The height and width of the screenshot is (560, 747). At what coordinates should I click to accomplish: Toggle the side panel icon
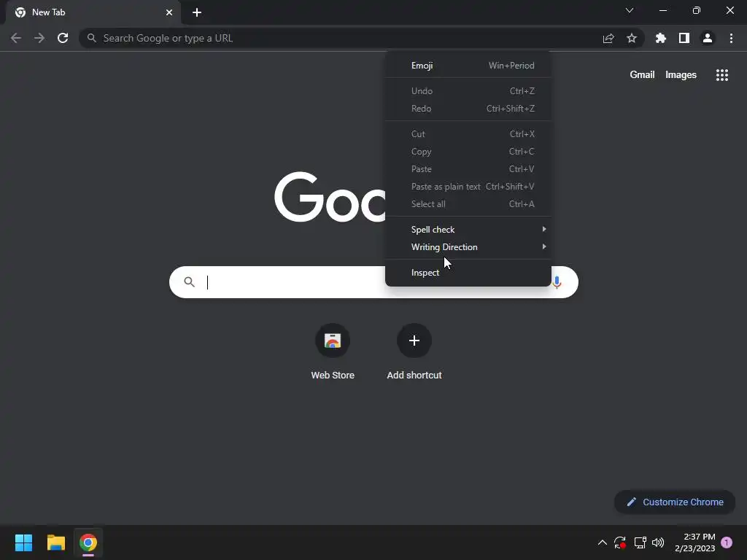[684, 38]
